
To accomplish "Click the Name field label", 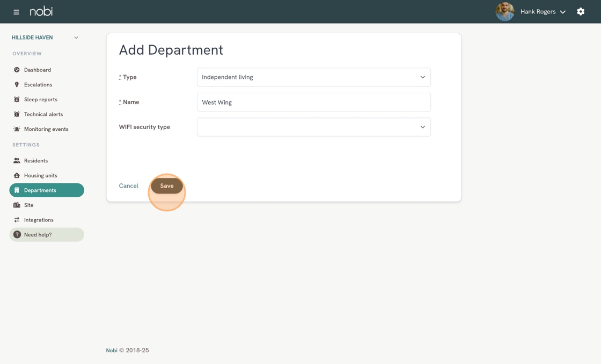I will (129, 102).
